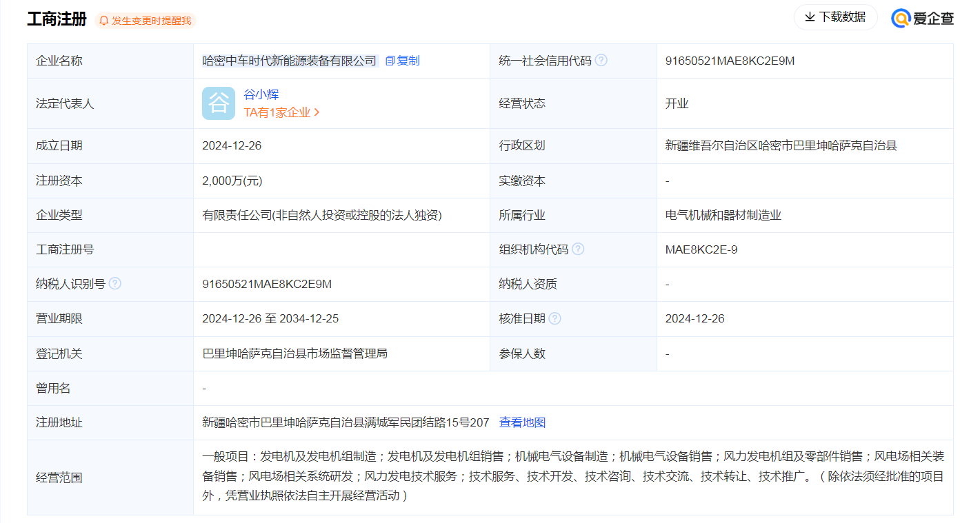Select company name 哈密中车时代新能源装备有限公司
The width and height of the screenshot is (980, 523).
(x=290, y=61)
